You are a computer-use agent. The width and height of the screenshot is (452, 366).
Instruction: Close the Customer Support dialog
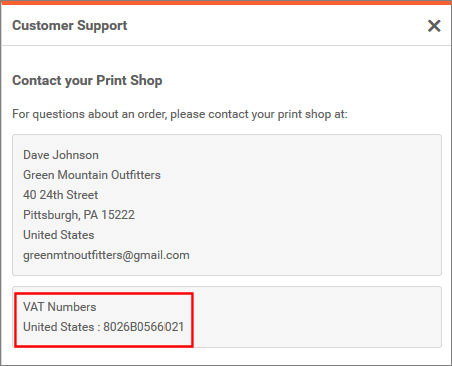point(434,26)
